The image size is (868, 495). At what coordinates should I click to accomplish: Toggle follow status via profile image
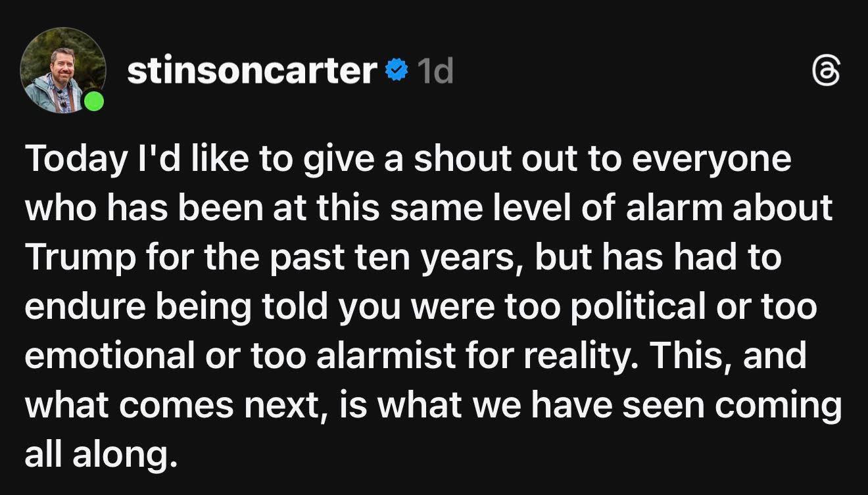(x=65, y=65)
